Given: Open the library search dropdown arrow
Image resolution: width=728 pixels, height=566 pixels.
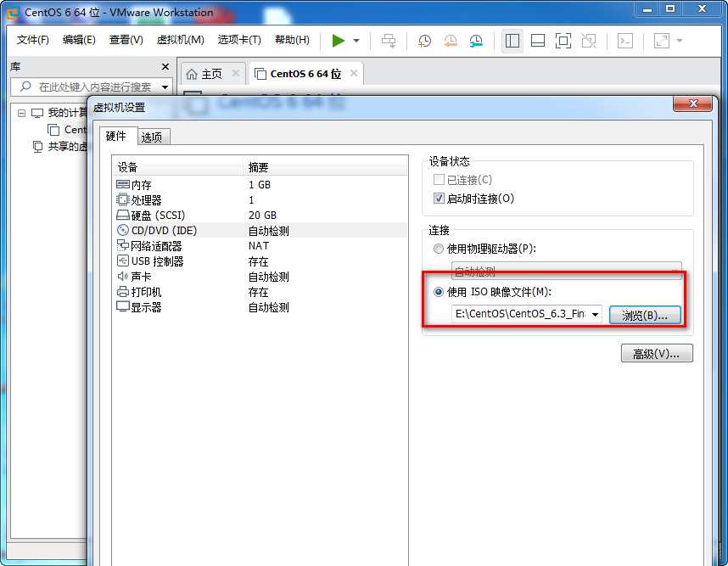Looking at the screenshot, I should [x=165, y=87].
